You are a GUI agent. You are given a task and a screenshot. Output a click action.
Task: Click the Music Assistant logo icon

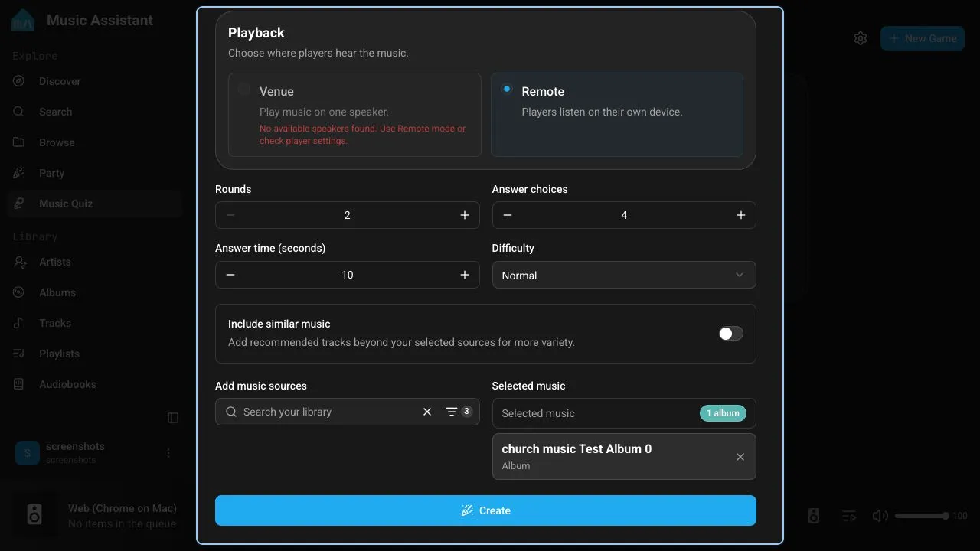[x=23, y=20]
